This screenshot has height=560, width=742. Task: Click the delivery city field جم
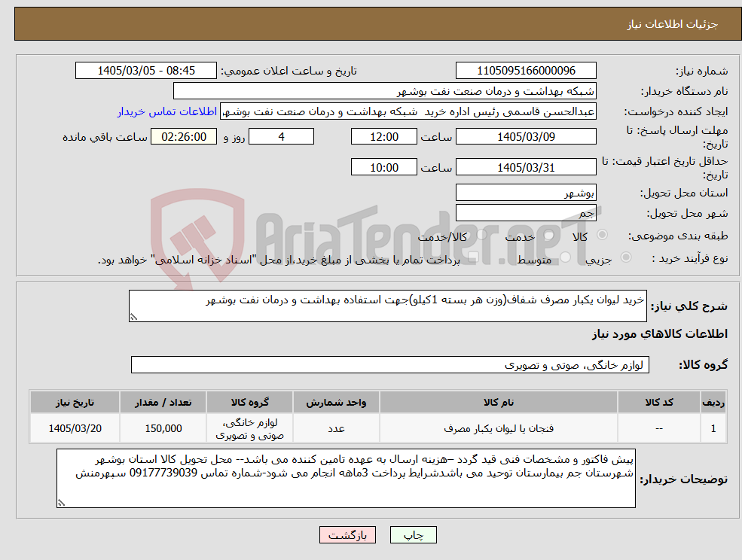(526, 213)
